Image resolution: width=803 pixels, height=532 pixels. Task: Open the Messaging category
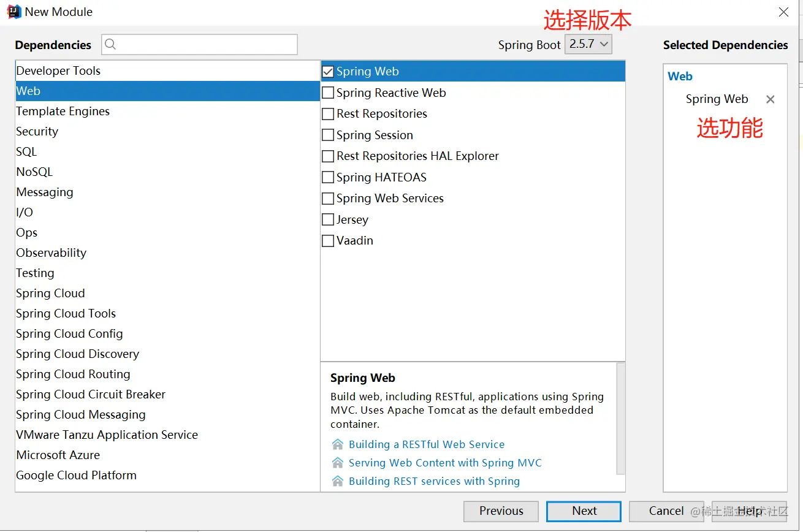(167, 192)
